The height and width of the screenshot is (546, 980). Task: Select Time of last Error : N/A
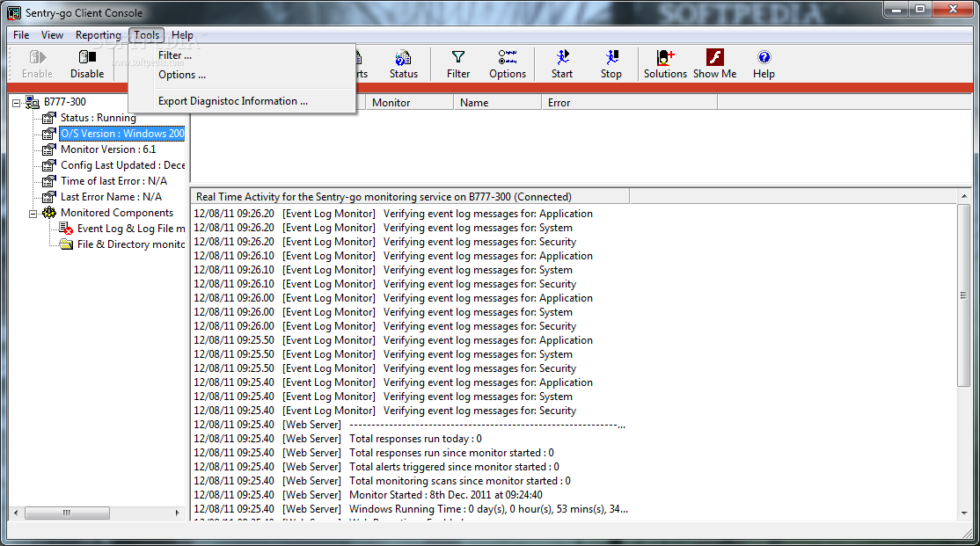coord(113,181)
